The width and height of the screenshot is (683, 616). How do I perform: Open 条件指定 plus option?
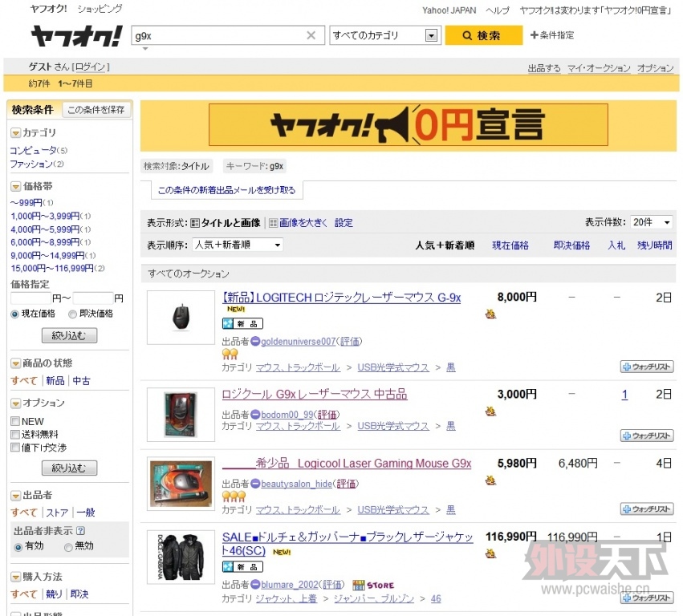pos(552,34)
